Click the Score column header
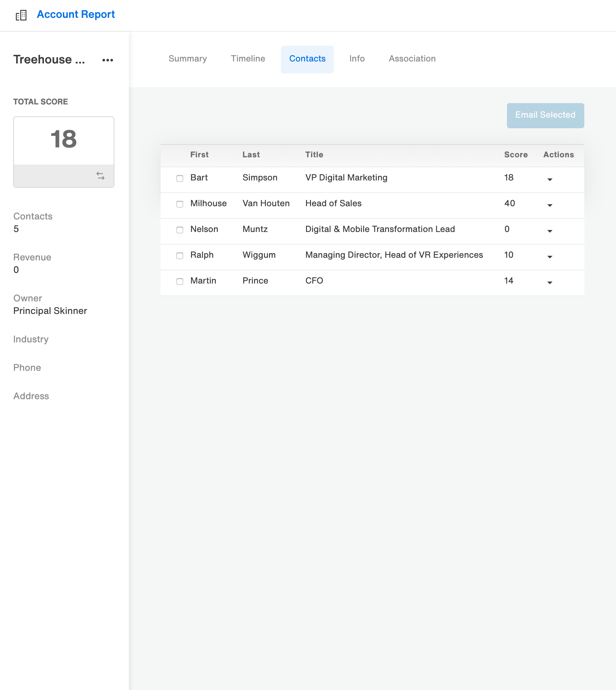 coord(516,155)
